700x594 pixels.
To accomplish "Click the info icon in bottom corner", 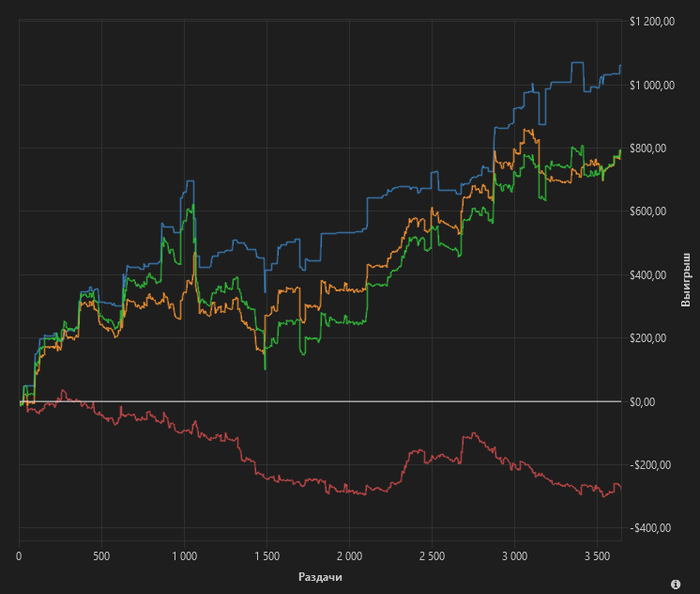I will click(x=676, y=584).
